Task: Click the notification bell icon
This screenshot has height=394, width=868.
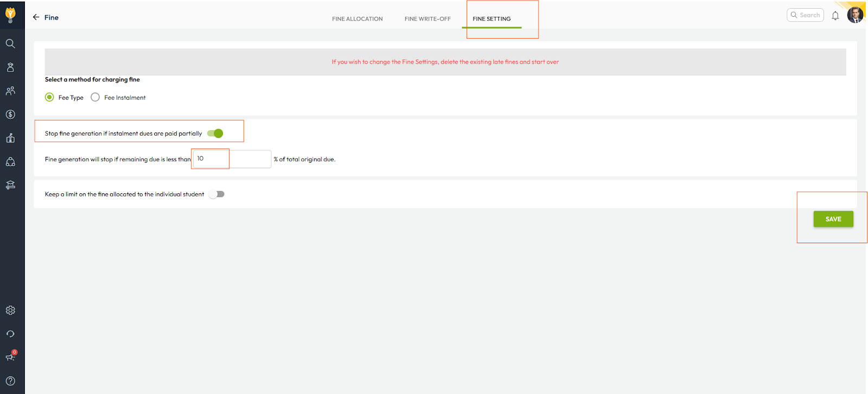Action: pyautogui.click(x=835, y=16)
